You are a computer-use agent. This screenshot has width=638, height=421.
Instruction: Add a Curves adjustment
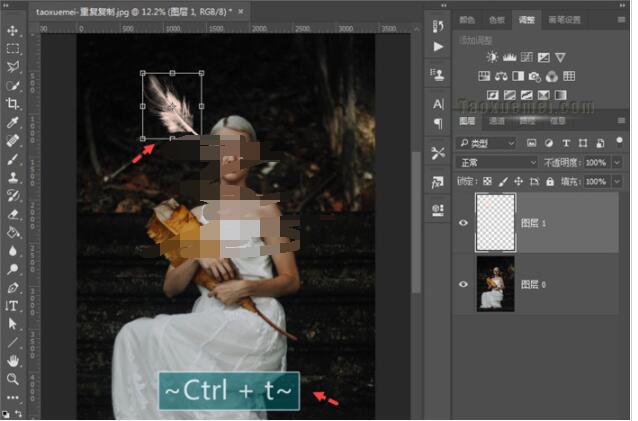(x=527, y=57)
